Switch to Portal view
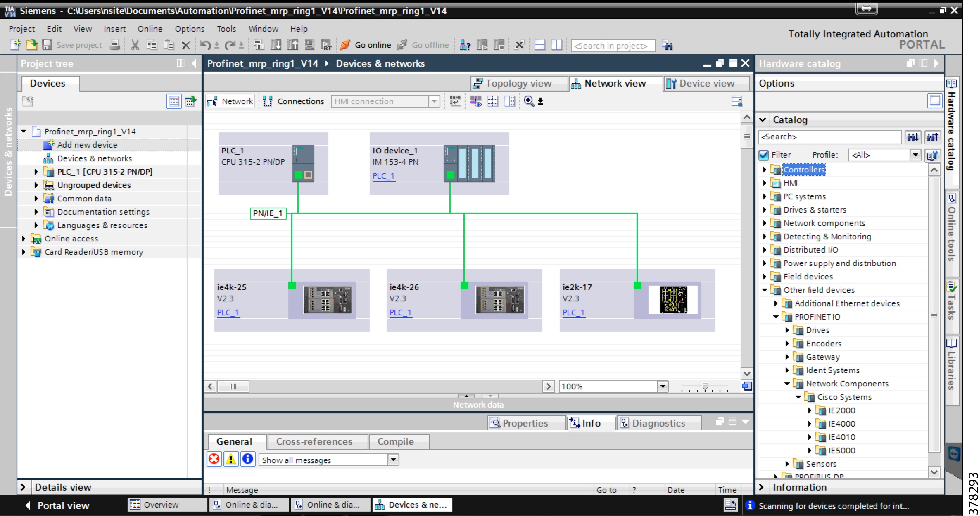Image resolution: width=980 pixels, height=516 pixels. click(58, 505)
